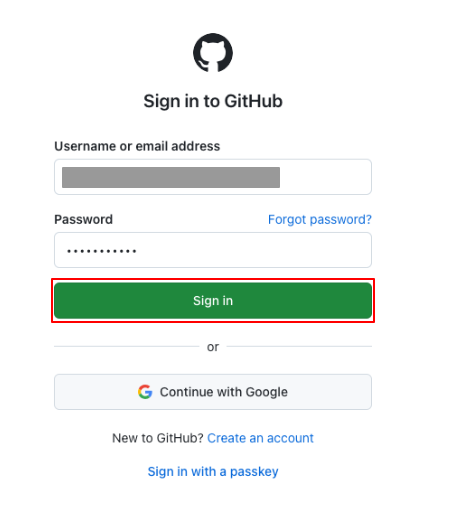
Task: Select Sign in with a passkey
Action: click(213, 471)
